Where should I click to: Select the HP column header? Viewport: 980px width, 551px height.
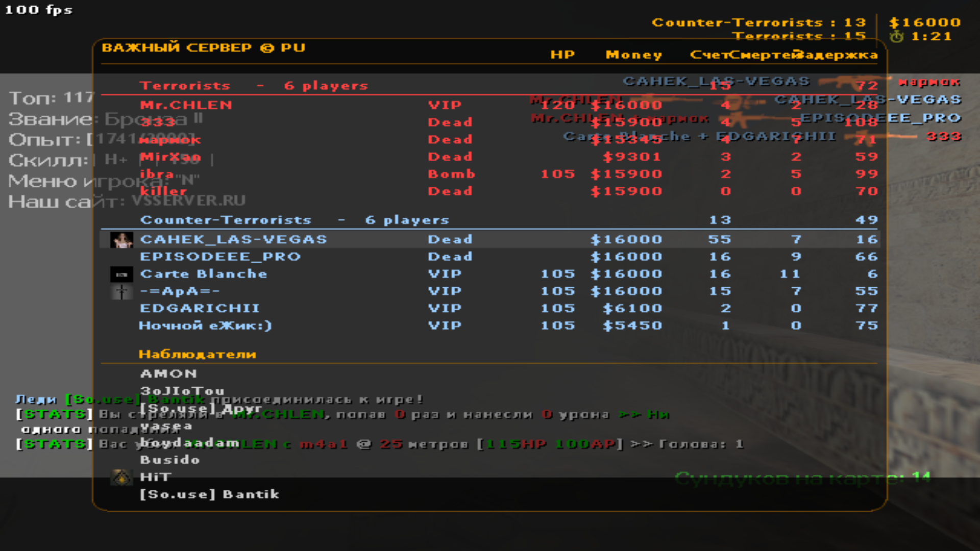tap(562, 55)
